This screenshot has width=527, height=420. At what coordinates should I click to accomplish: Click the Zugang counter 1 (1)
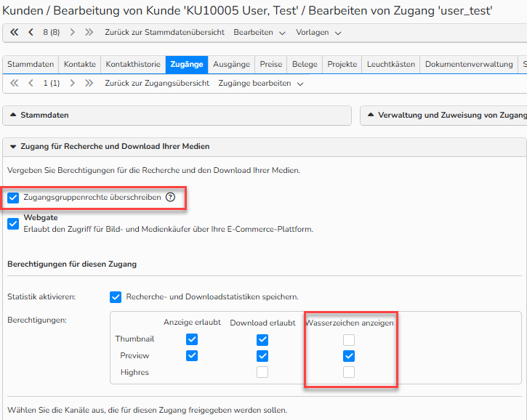click(52, 83)
